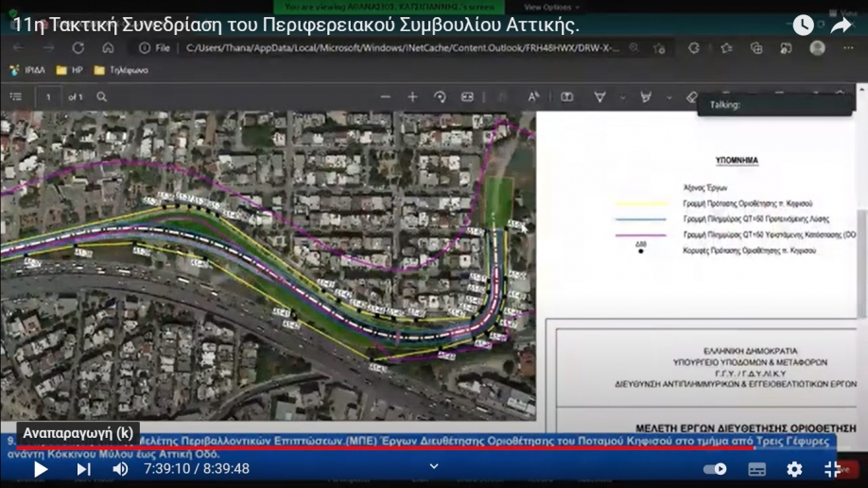The height and width of the screenshot is (488, 868).
Task: Open the video settings gear
Action: [x=794, y=469]
